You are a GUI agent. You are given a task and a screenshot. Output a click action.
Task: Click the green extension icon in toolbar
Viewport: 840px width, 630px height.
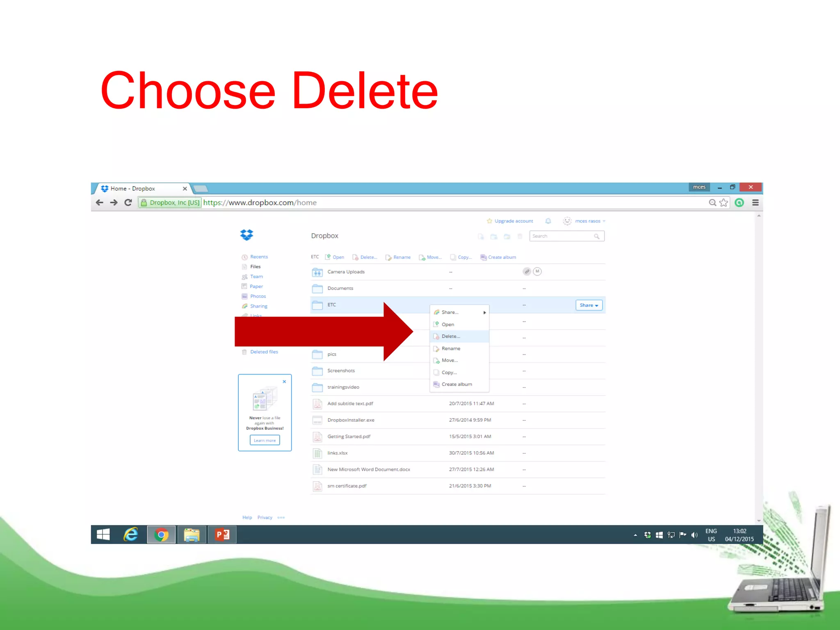tap(740, 203)
